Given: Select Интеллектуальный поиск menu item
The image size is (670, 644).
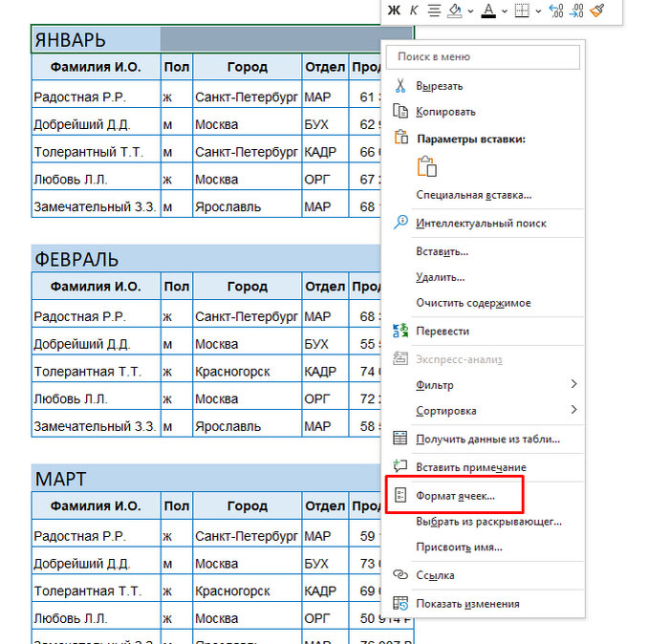Looking at the screenshot, I should [x=481, y=224].
